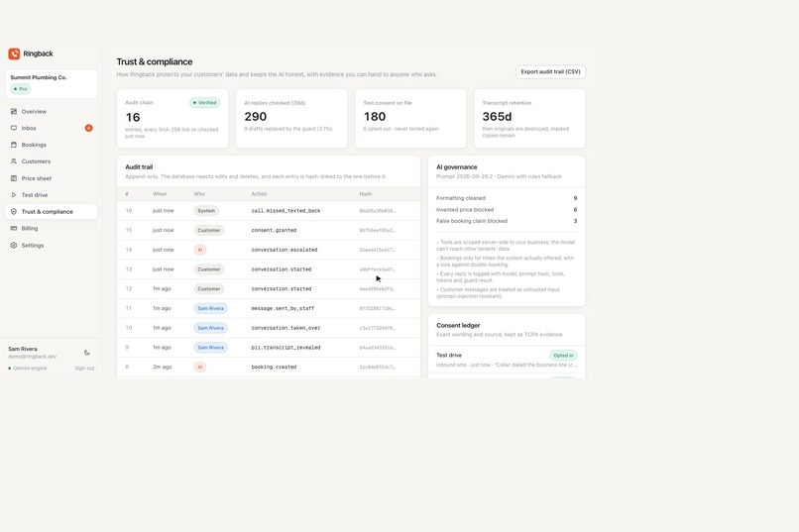Click Sam Rivera badge in row 11
Image resolution: width=799 pixels, height=532 pixels.
210,308
